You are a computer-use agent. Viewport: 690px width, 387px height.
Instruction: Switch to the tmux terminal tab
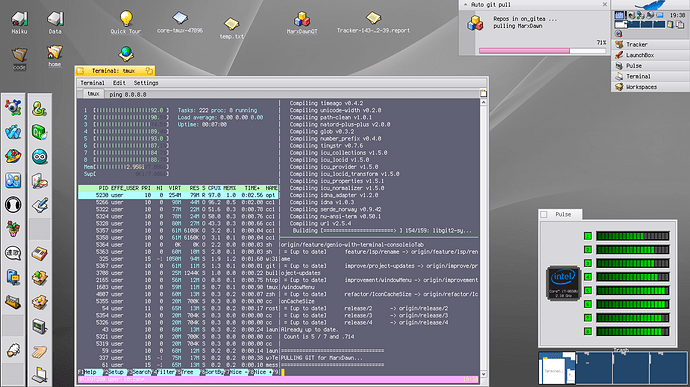[93, 94]
